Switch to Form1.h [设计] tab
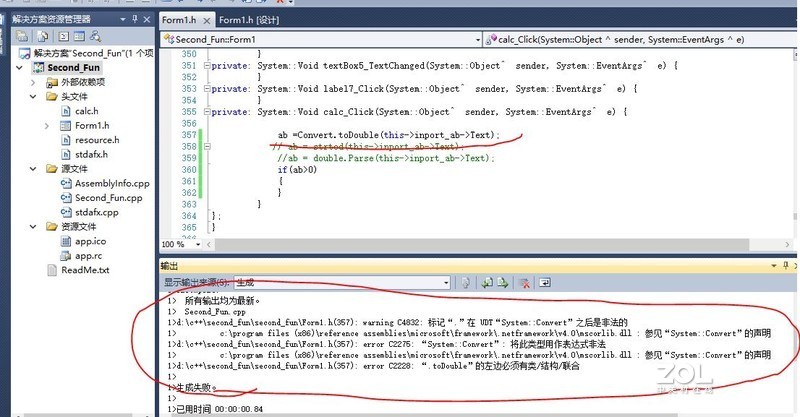Viewport: 800px width, 417px height. [x=250, y=19]
